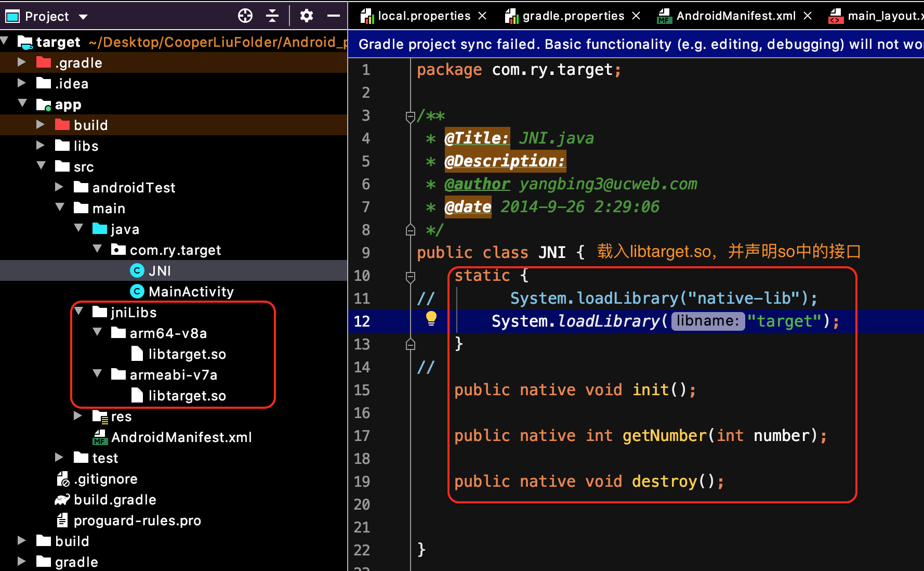Select the AndroidManifest.xml file icon in tree
This screenshot has height=571, width=924.
point(100,437)
